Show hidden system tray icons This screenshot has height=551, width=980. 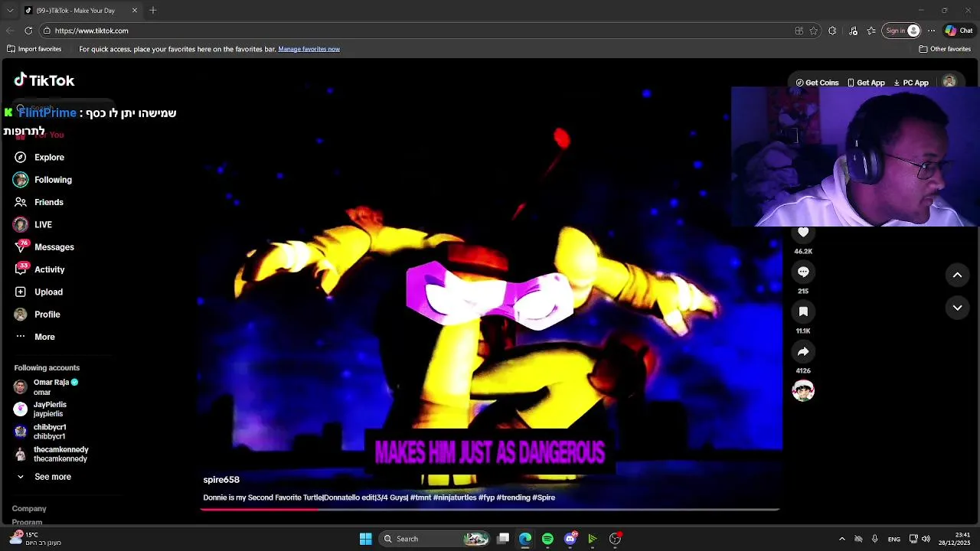click(x=842, y=539)
